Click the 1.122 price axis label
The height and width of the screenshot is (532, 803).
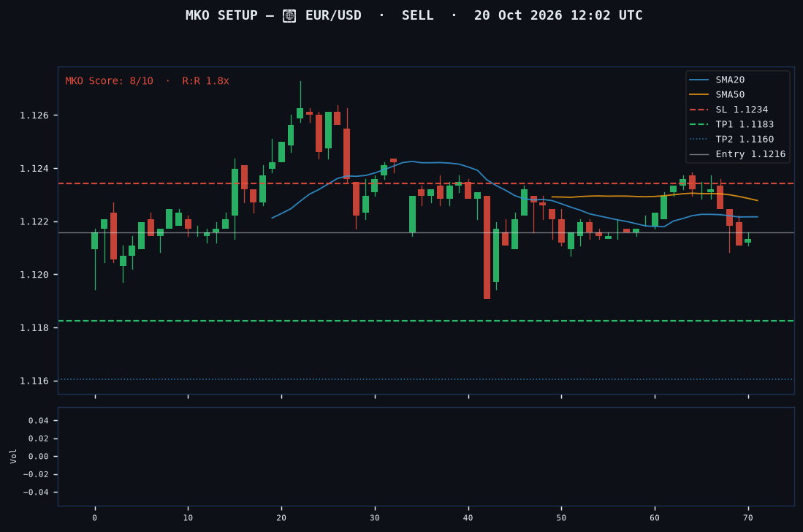(x=34, y=221)
